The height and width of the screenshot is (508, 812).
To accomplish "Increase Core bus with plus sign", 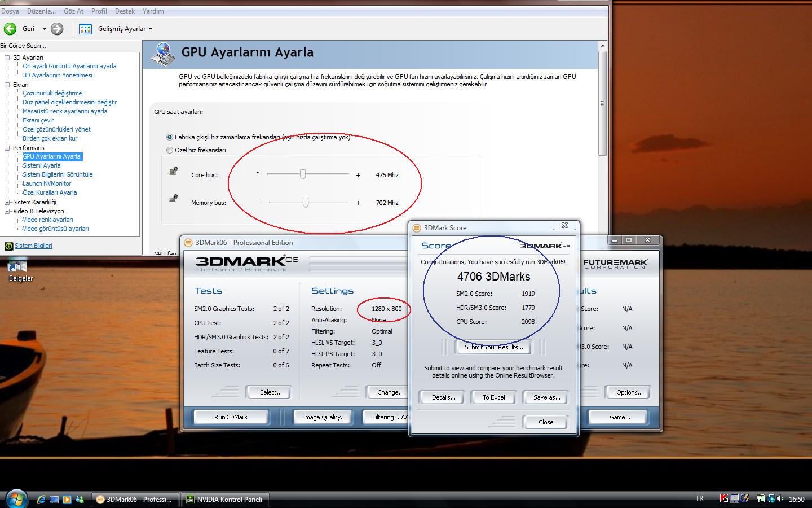I will (358, 176).
